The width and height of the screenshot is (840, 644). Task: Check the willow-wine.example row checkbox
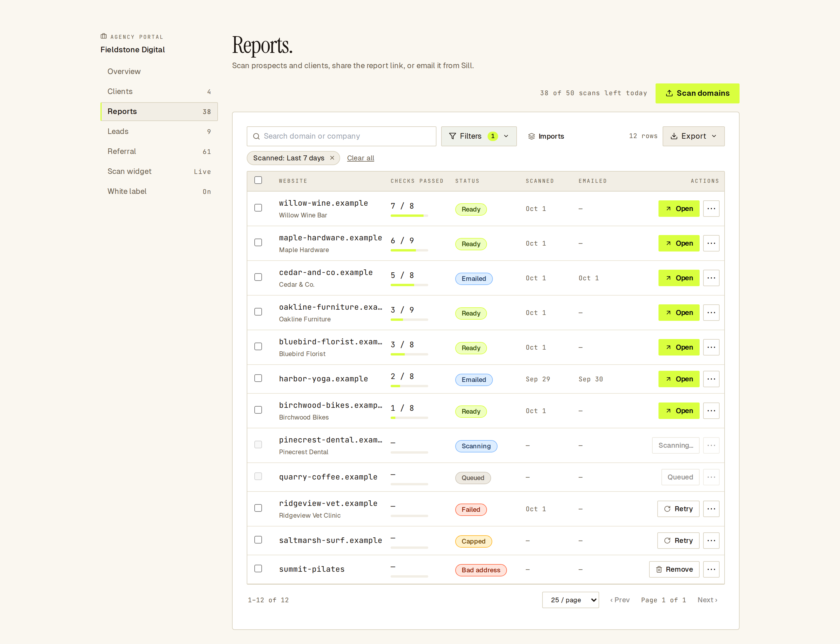pos(258,208)
